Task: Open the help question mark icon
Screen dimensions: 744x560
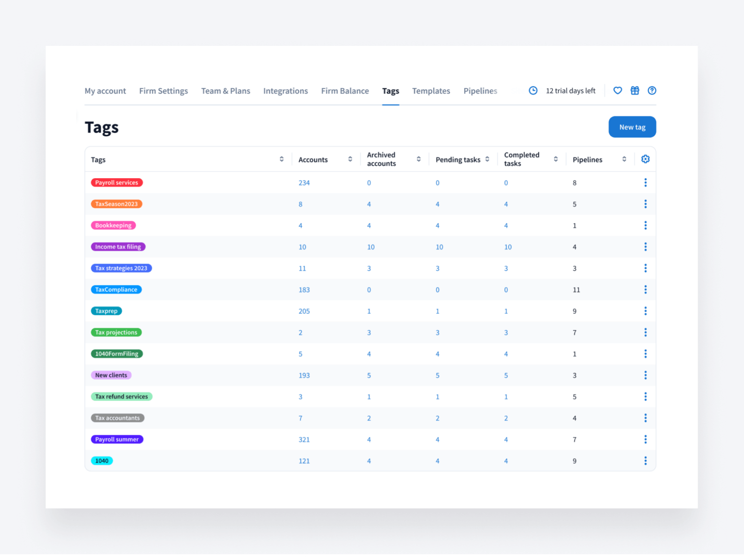Action: point(652,91)
